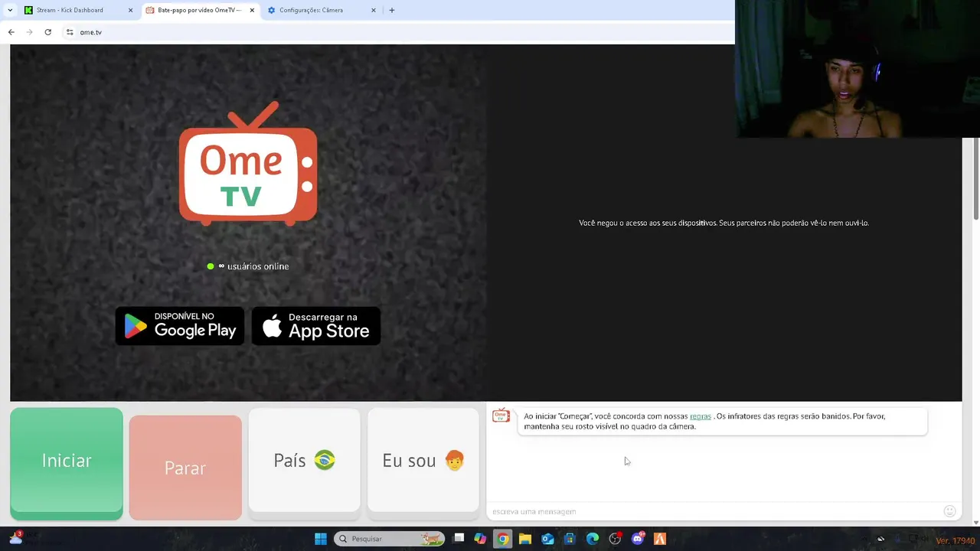Screen dimensions: 980x551
Task: Close the Kick Dashboard tab
Action: point(130,10)
